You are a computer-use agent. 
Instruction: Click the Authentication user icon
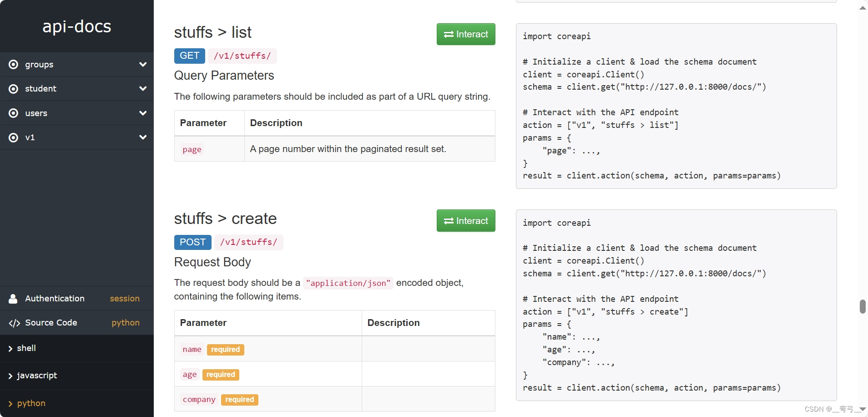tap(13, 299)
